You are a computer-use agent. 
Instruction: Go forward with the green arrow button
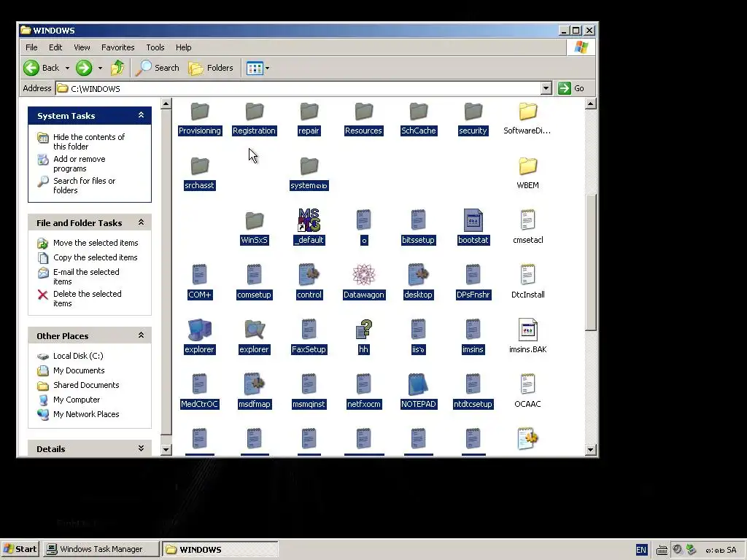tap(84, 68)
